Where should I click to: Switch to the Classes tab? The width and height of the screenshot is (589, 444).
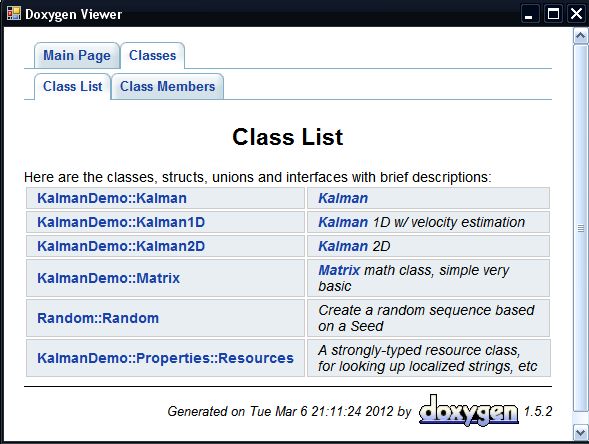(153, 56)
